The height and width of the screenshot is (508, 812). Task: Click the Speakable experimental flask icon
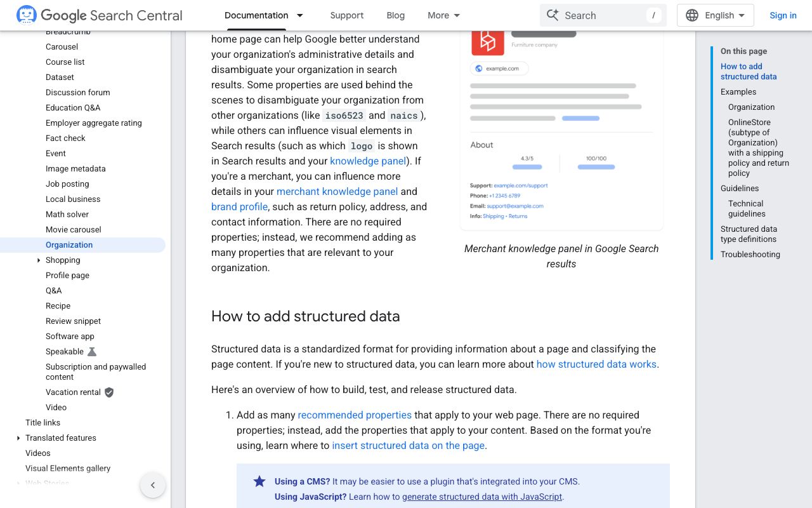click(92, 352)
